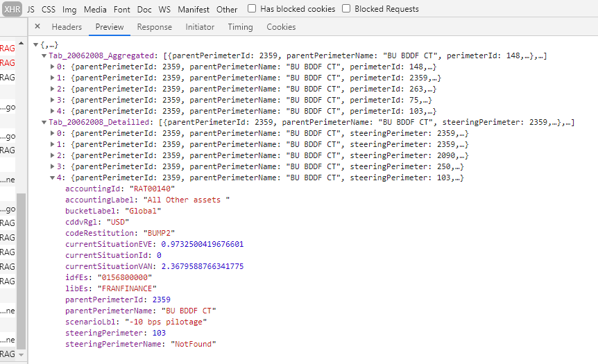Expand Aggregated item 2 with perimeterId 263

tap(52, 89)
